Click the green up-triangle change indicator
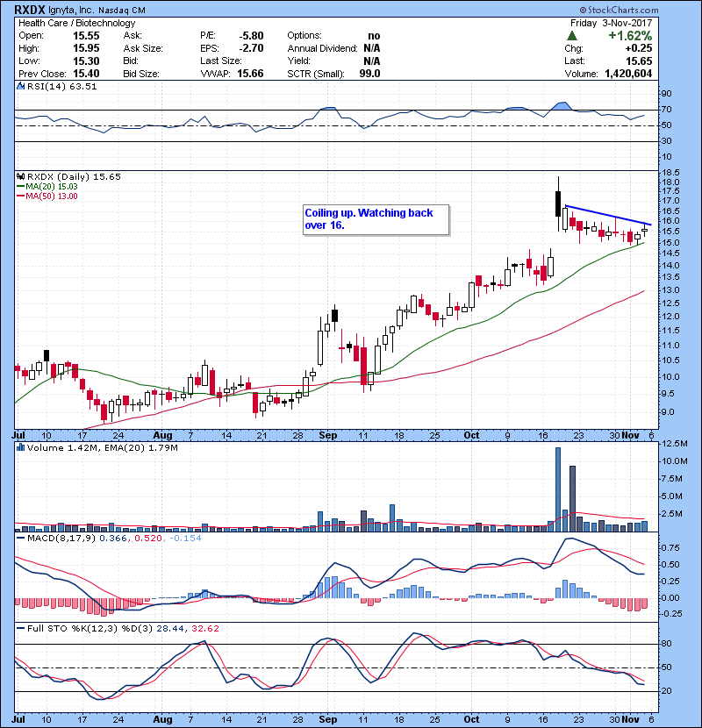Screen dimensions: 702x728 572,35
